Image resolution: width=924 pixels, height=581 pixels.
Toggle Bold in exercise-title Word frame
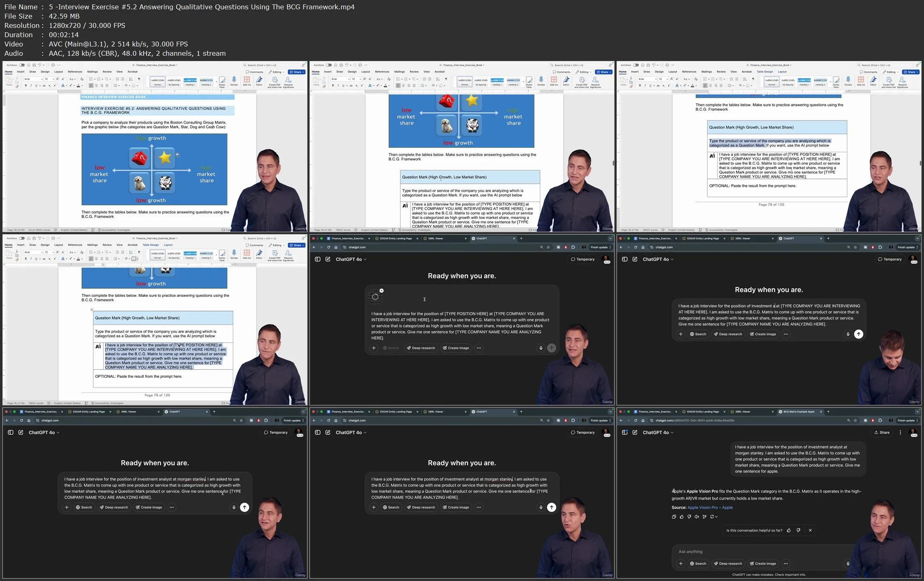click(26, 86)
